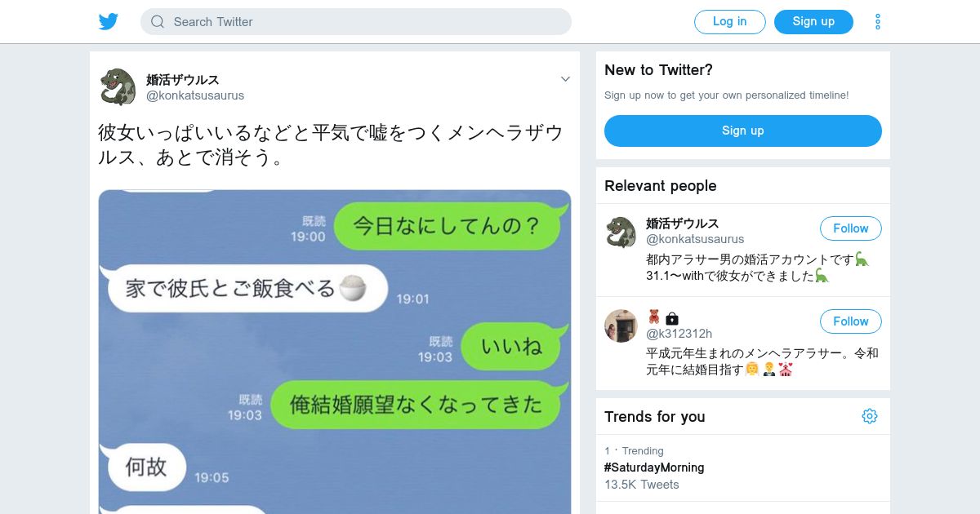Open the @konkatsusaurus handle on tweet

click(195, 95)
